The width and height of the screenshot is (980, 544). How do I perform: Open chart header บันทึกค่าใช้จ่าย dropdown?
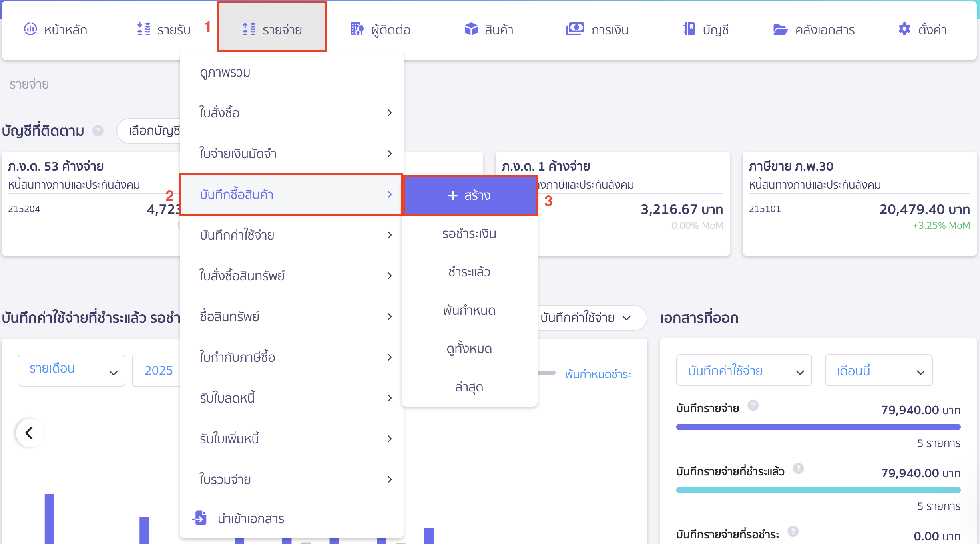[592, 318]
